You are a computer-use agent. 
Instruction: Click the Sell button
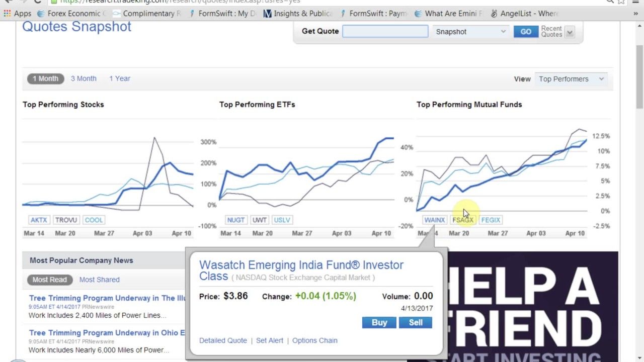[416, 323]
